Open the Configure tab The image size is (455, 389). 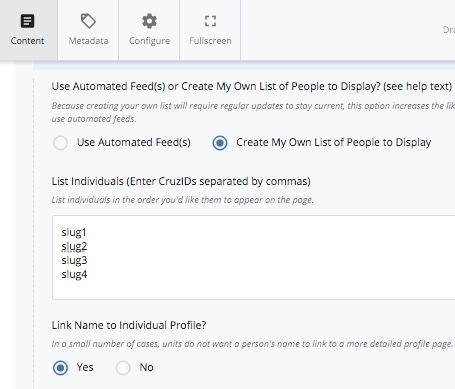(149, 30)
